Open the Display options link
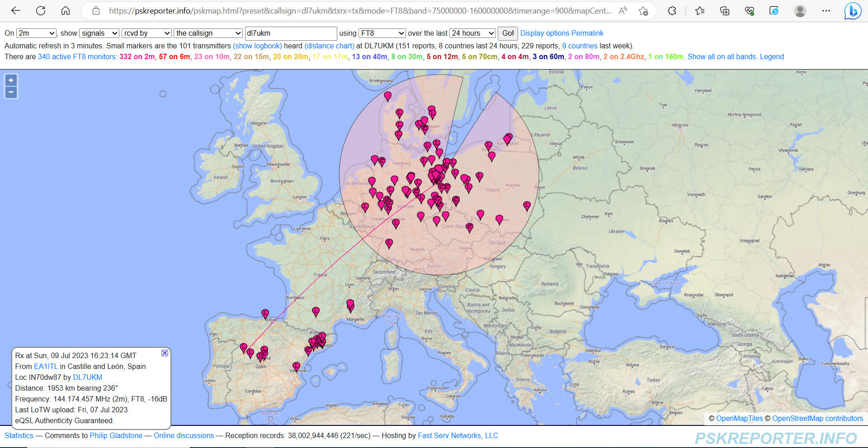Viewport: 868px width, 448px height. [544, 33]
